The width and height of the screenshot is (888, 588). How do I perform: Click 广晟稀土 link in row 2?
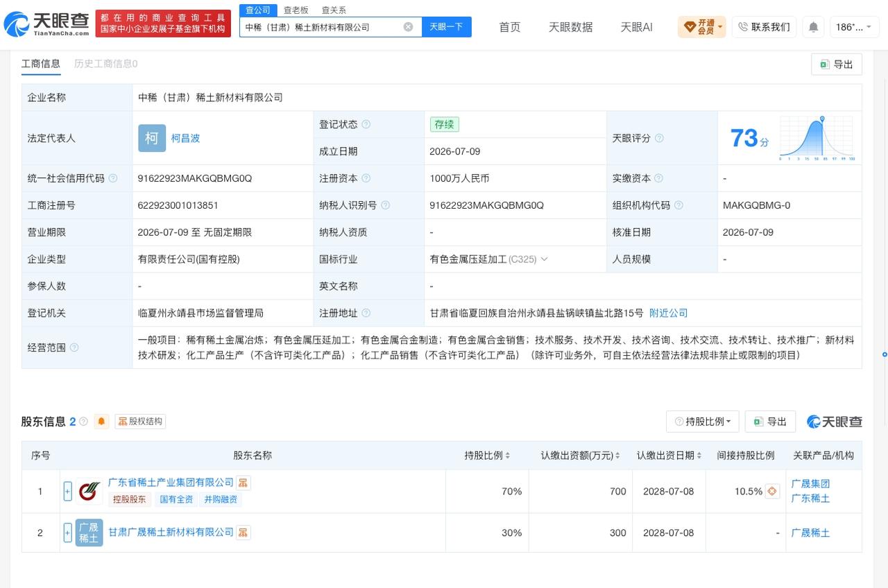click(810, 533)
